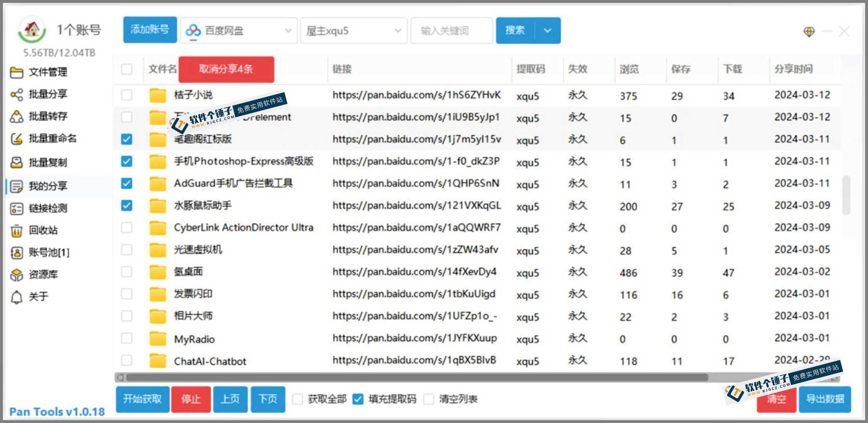Open the 屋主xqu5 account dropdown
The image size is (868, 423).
pyautogui.click(x=354, y=31)
